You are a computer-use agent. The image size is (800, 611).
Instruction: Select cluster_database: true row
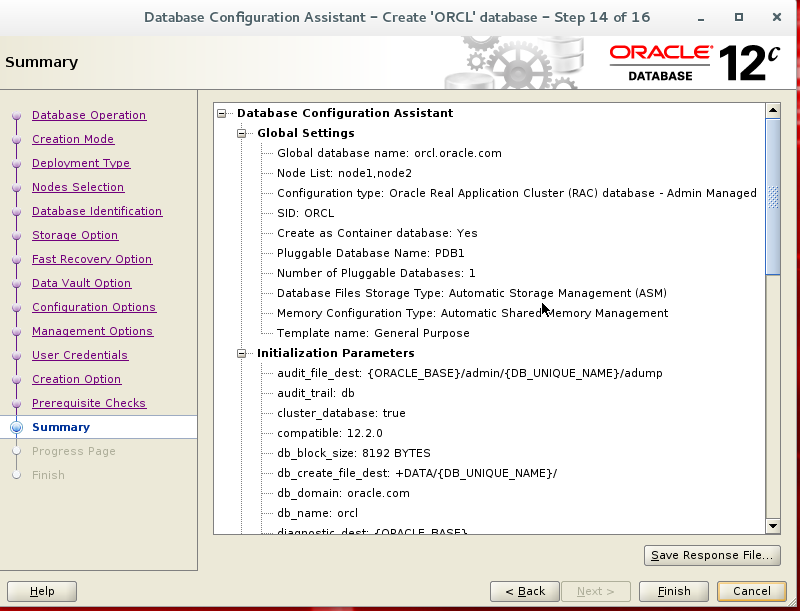pos(341,413)
